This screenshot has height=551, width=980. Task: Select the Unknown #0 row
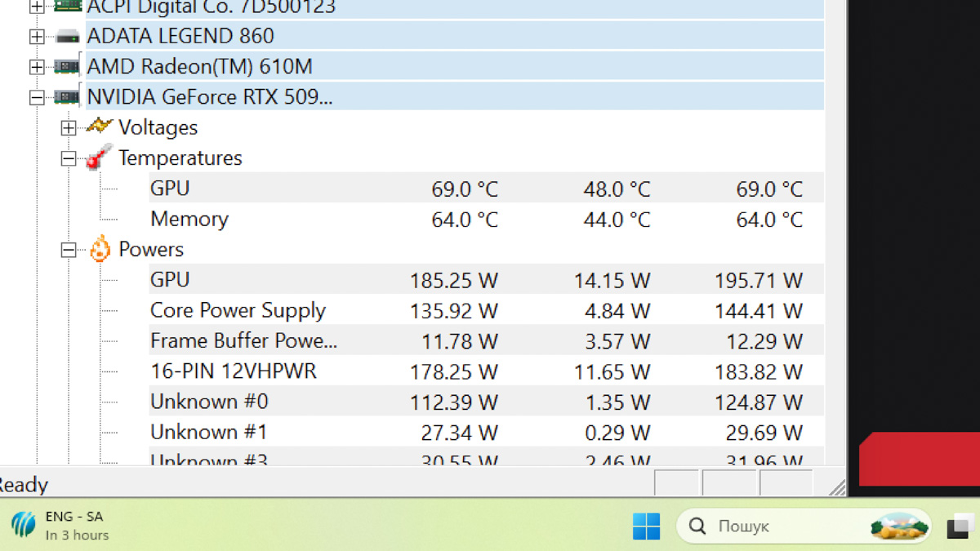486,402
